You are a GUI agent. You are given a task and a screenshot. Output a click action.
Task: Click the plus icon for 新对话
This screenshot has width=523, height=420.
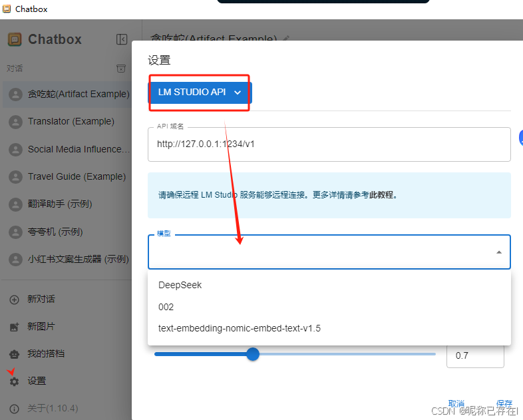pos(14,300)
